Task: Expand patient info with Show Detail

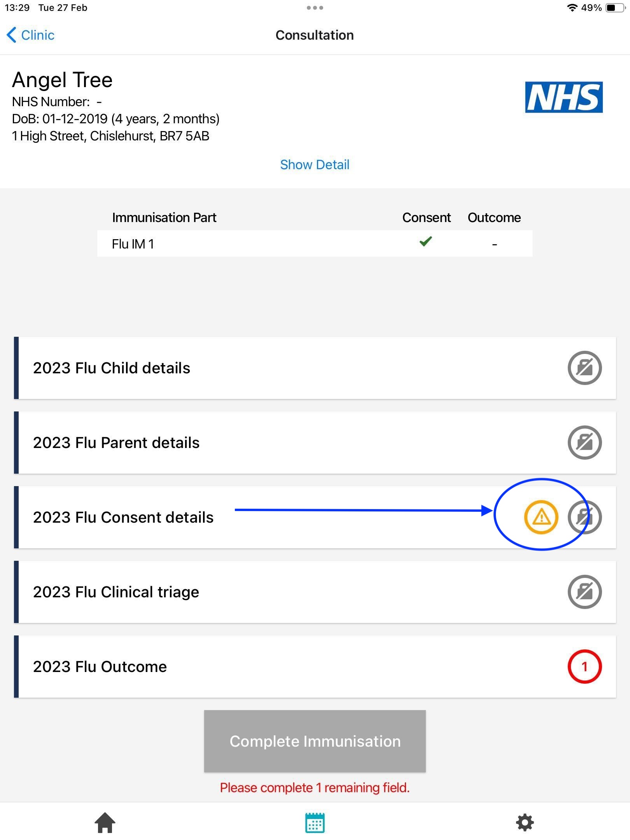Action: 315,164
